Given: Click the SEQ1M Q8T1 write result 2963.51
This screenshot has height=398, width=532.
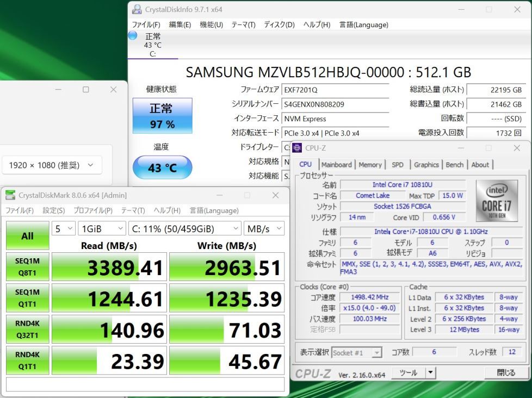Looking at the screenshot, I should pos(227,267).
